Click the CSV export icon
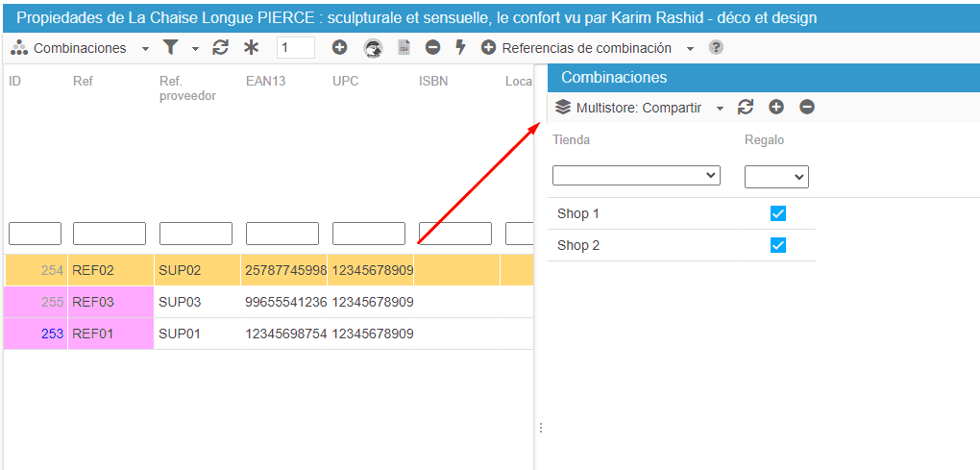The height and width of the screenshot is (470, 980). [x=404, y=48]
